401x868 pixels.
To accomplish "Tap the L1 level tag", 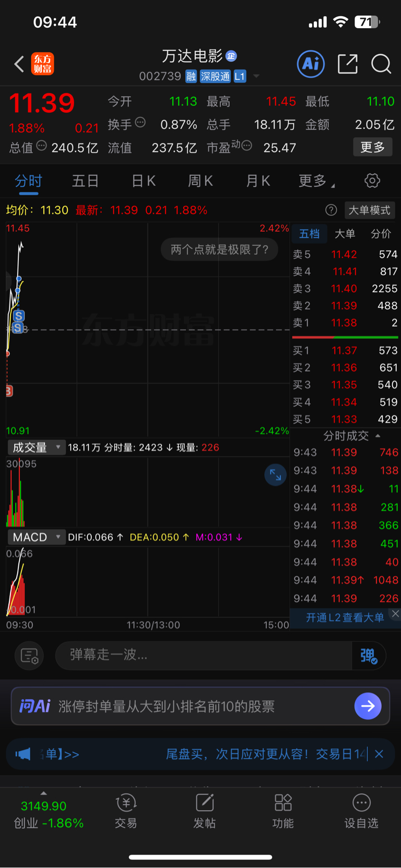I will point(240,77).
